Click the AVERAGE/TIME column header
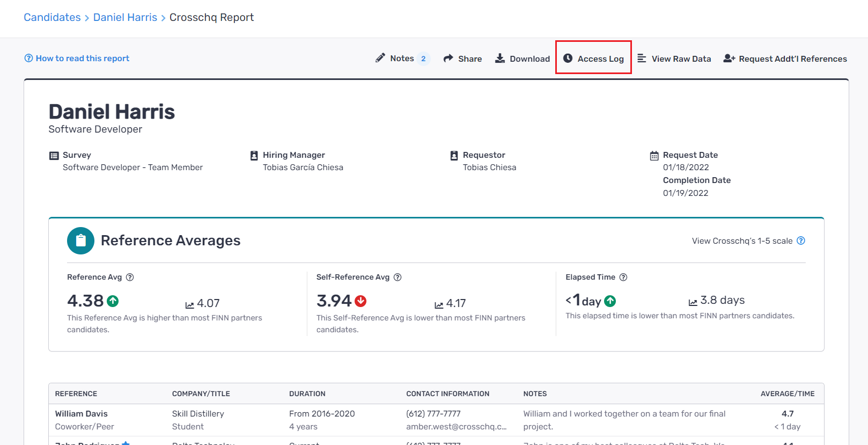Screen dimensions: 868x445 click(787, 393)
